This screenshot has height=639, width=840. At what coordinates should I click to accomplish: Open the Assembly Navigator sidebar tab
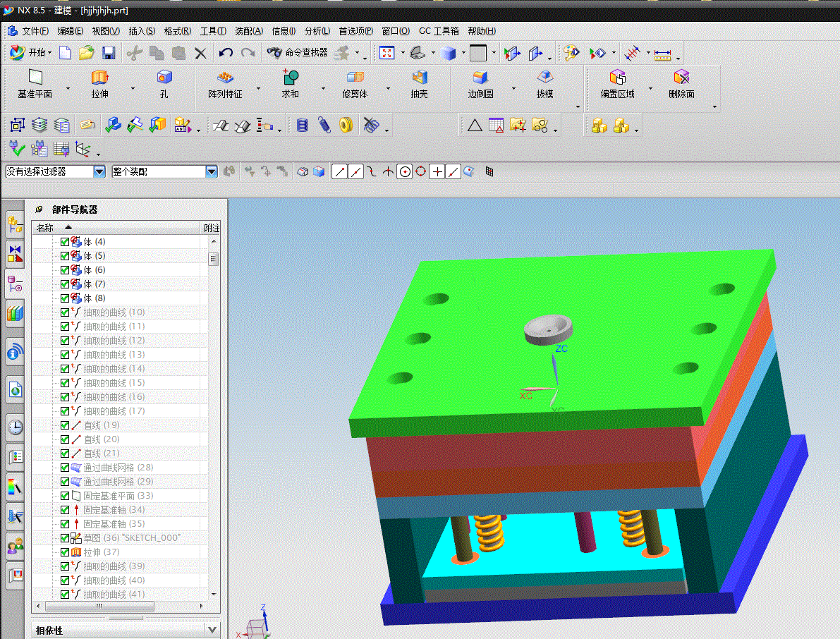[15, 225]
